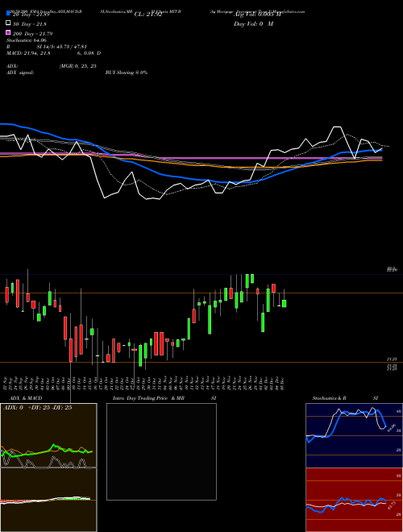The image size is (403, 532).
Task: Open the ADX & MACD indicator chart panel
Action: pos(48,468)
